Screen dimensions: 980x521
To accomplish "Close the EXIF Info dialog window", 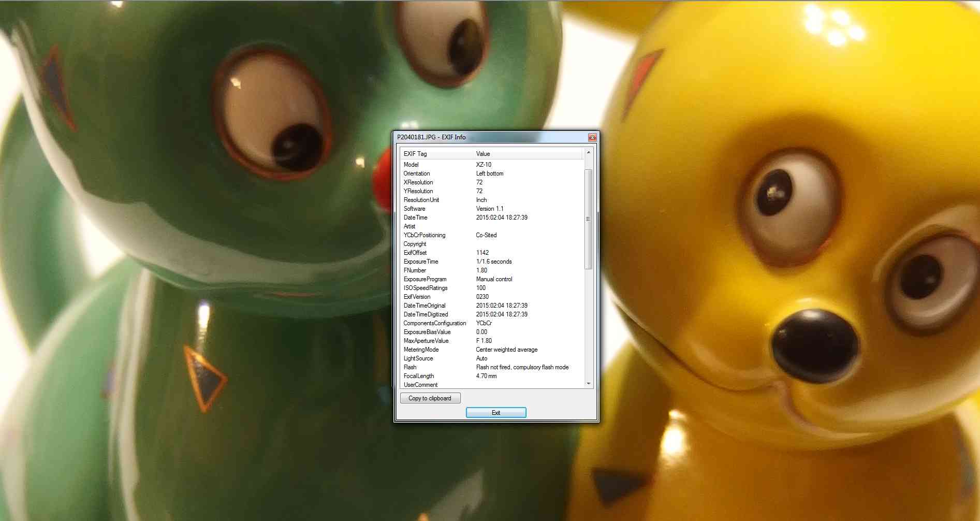I will click(592, 137).
